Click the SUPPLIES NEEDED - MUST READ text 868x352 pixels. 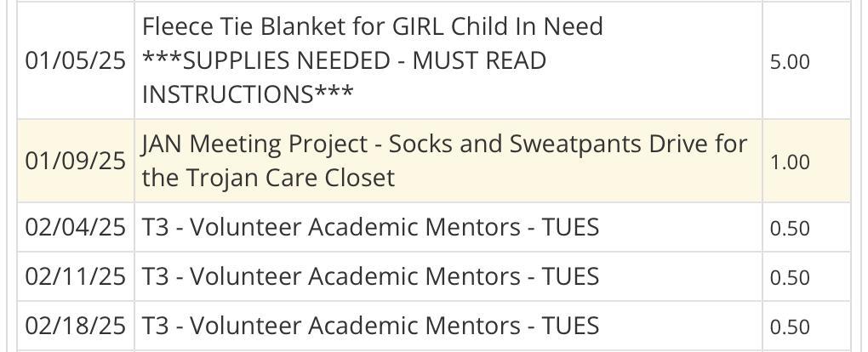(344, 61)
